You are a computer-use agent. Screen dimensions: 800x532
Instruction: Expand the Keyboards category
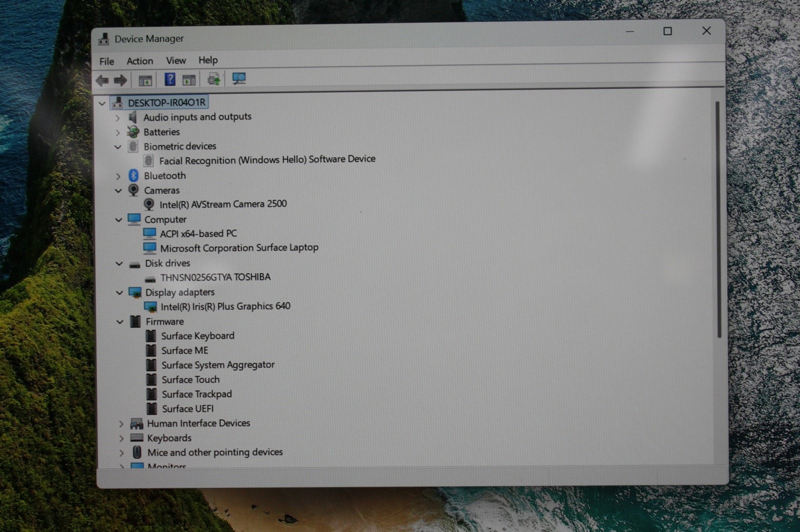click(x=121, y=438)
